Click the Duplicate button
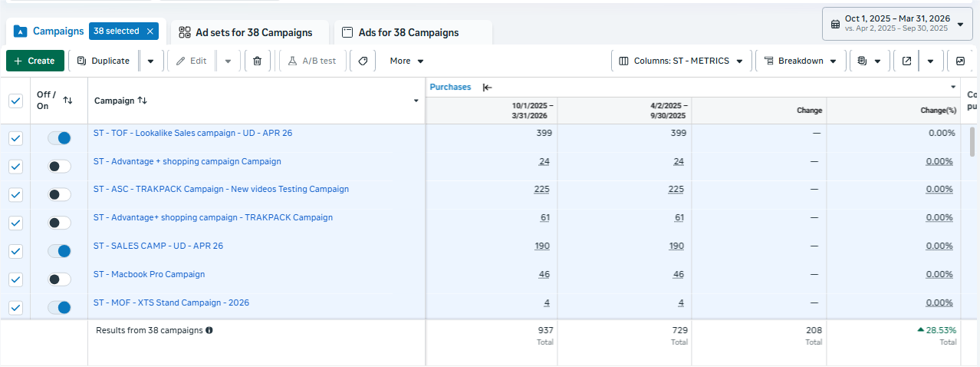Image resolution: width=980 pixels, height=367 pixels. [104, 61]
